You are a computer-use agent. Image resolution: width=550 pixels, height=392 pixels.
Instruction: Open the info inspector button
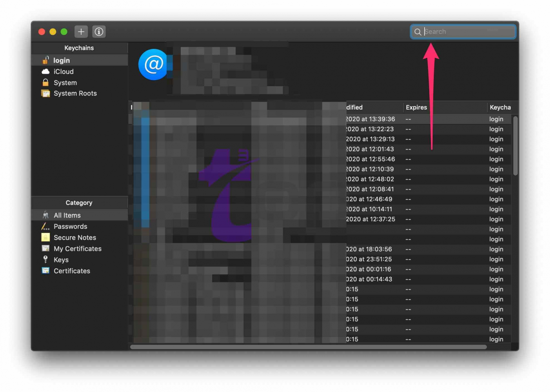(x=99, y=32)
